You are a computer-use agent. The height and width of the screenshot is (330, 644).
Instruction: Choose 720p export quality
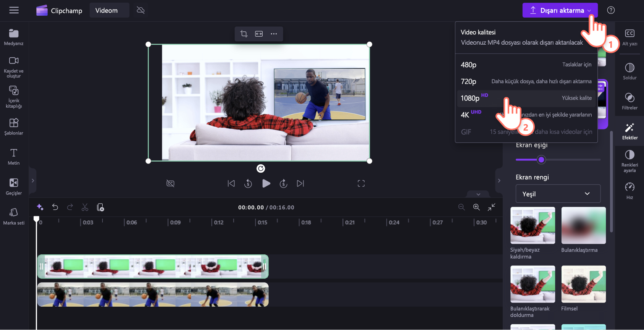[526, 81]
